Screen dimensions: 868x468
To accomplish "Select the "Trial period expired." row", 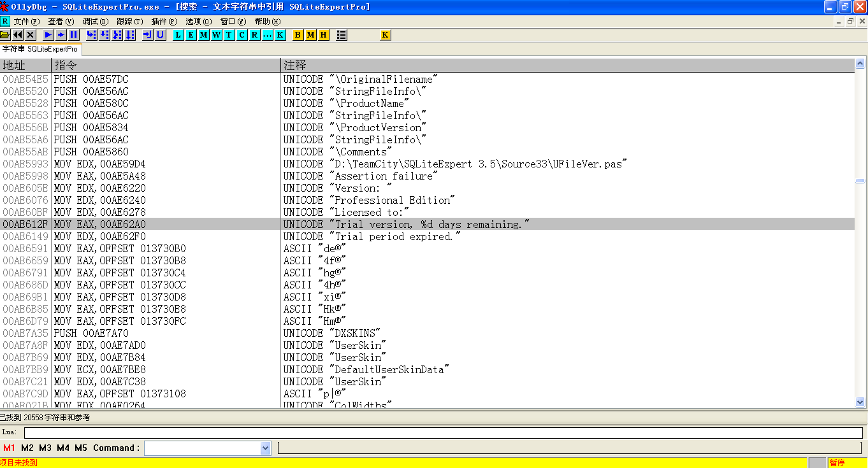I will pyautogui.click(x=427, y=236).
